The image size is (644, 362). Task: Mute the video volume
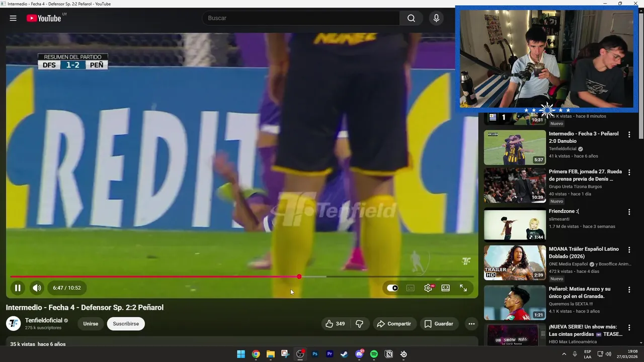click(x=37, y=288)
